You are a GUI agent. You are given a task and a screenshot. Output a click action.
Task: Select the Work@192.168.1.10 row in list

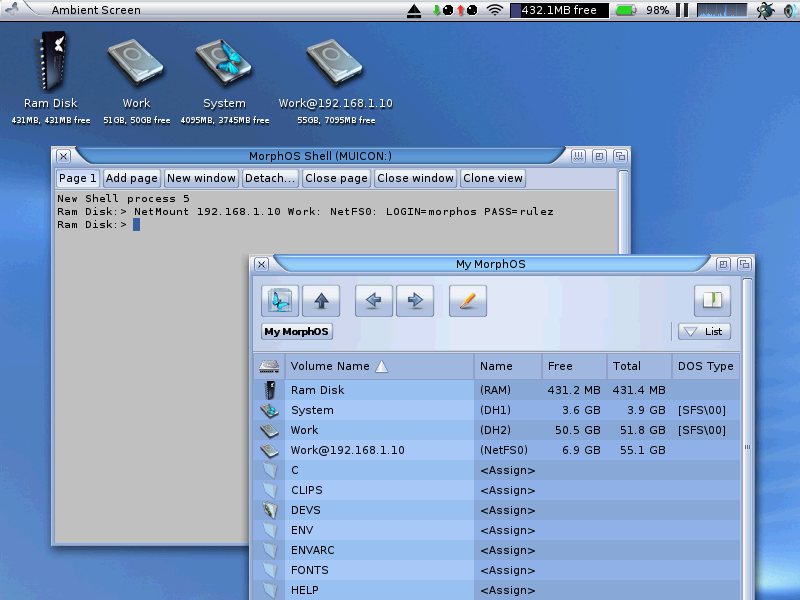coord(496,450)
